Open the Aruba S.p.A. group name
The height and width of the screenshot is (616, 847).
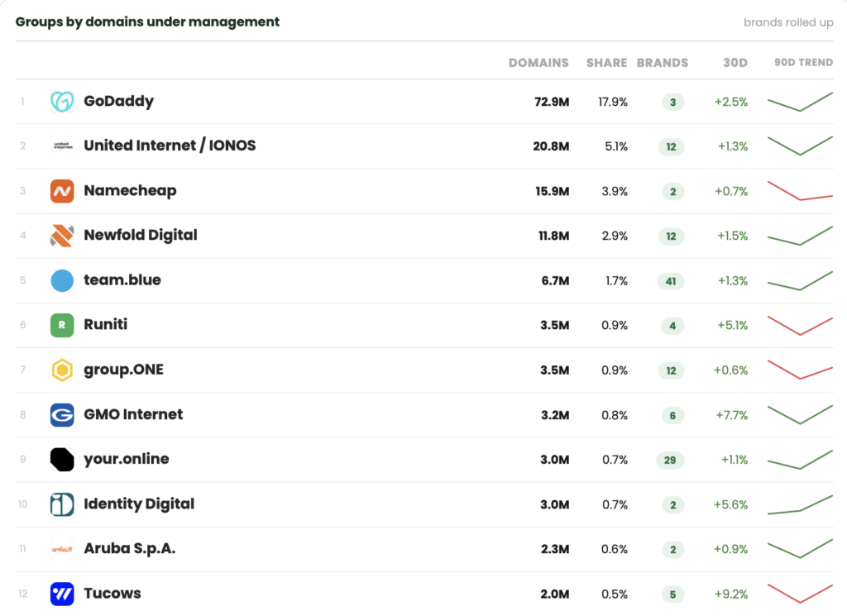click(130, 548)
